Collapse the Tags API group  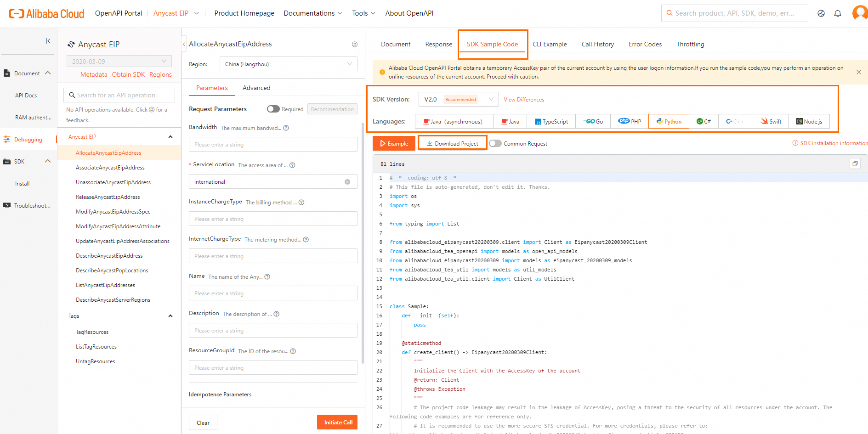click(170, 316)
